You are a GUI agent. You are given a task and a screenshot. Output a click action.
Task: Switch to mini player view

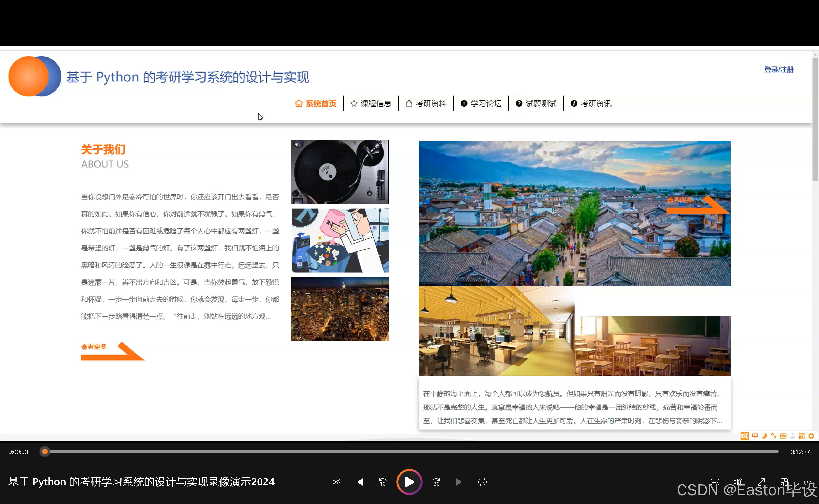point(784,482)
